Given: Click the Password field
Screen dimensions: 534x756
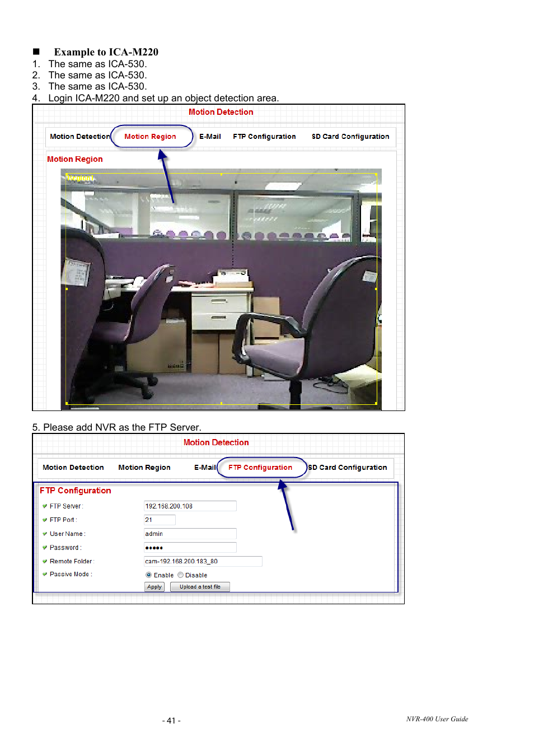Looking at the screenshot, I should (190, 548).
